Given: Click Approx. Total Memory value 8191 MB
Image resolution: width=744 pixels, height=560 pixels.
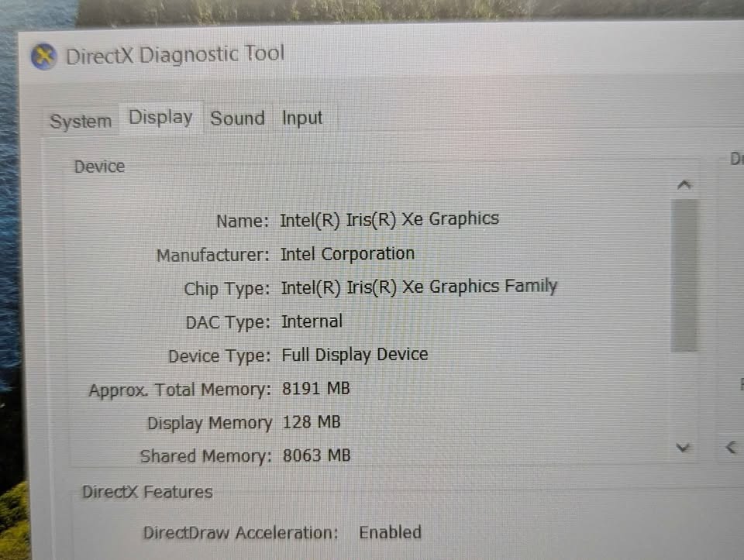Looking at the screenshot, I should coord(316,389).
